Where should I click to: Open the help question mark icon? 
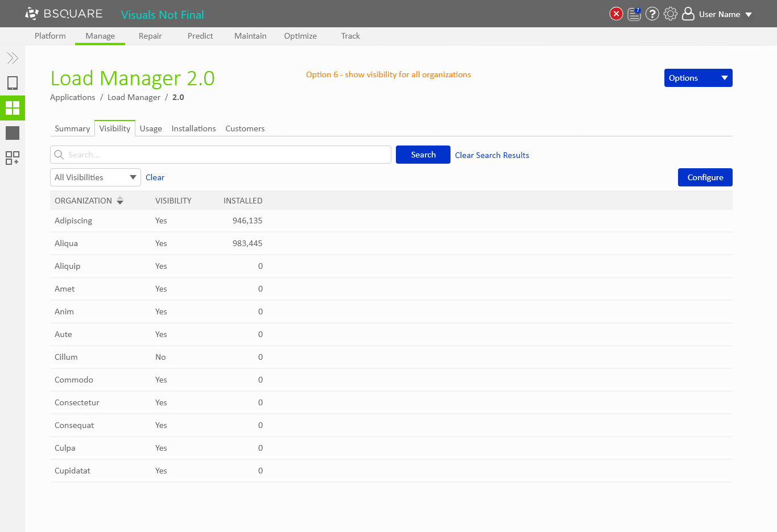pos(652,14)
